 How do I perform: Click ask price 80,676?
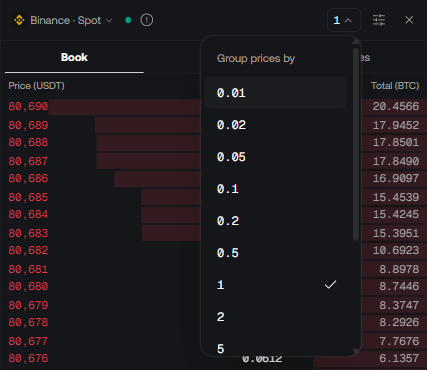coord(28,358)
